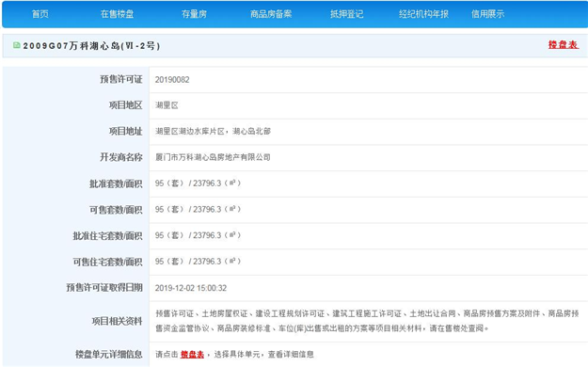Click the 楼盘表 link in the 楼盘单元详细信息 row
This screenshot has height=367, width=588.
(x=192, y=354)
